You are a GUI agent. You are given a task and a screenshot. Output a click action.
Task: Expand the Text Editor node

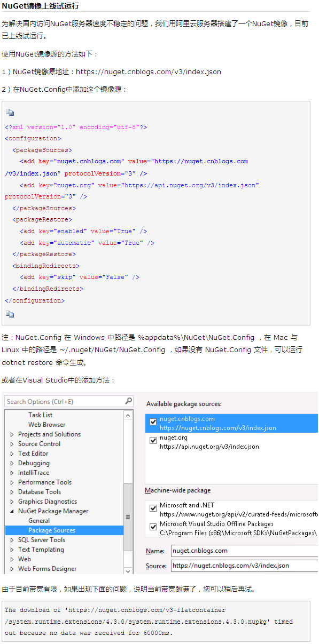pos(12,454)
